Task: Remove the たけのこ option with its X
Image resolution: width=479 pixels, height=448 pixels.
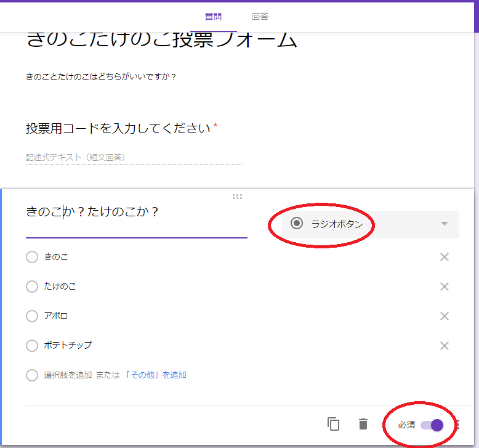Action: [444, 287]
